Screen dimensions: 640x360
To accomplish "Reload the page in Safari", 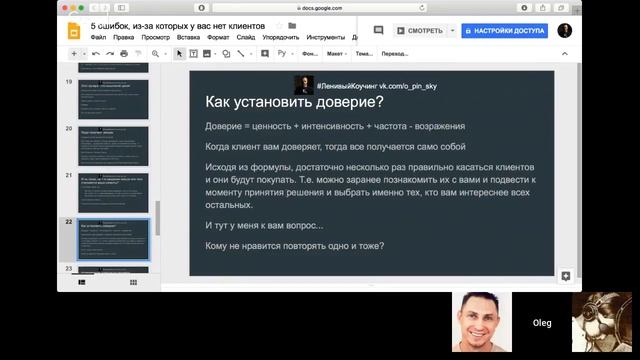I will [x=422, y=8].
